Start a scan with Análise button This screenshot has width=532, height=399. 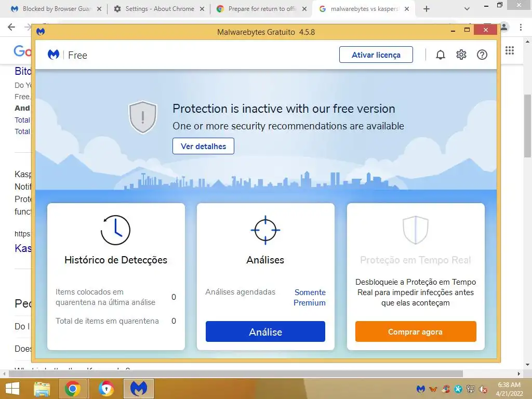[x=265, y=331]
